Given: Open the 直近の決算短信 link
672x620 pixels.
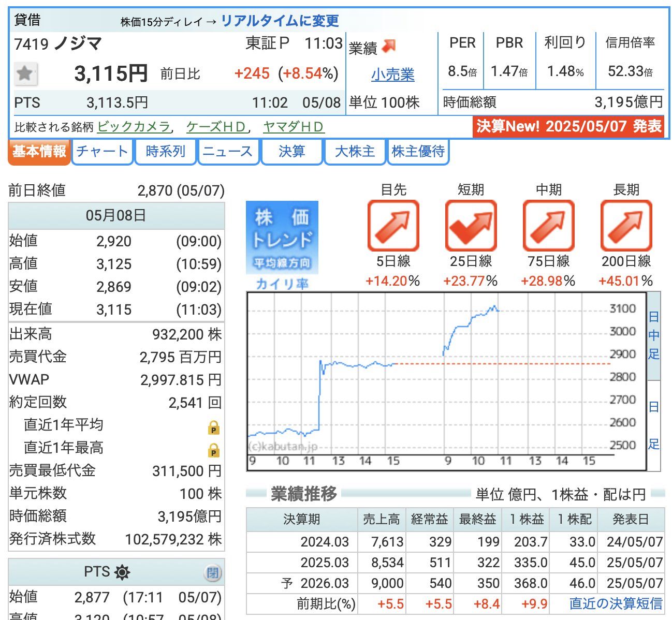Looking at the screenshot, I should (616, 603).
